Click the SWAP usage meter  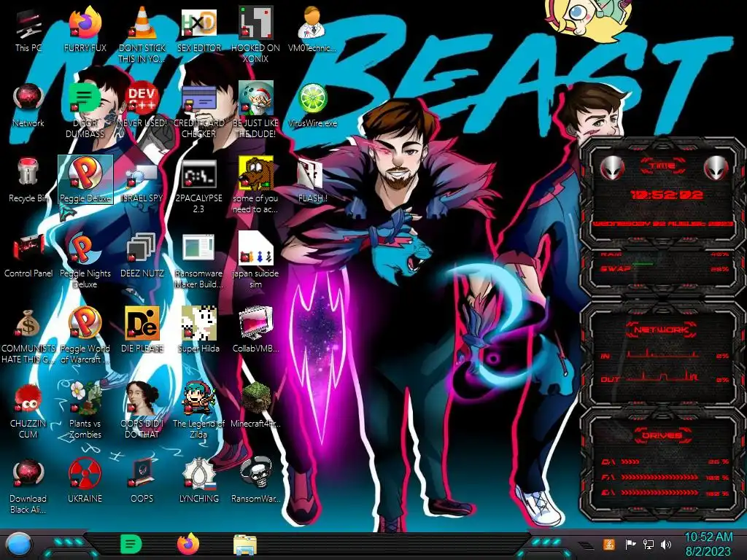coord(665,268)
